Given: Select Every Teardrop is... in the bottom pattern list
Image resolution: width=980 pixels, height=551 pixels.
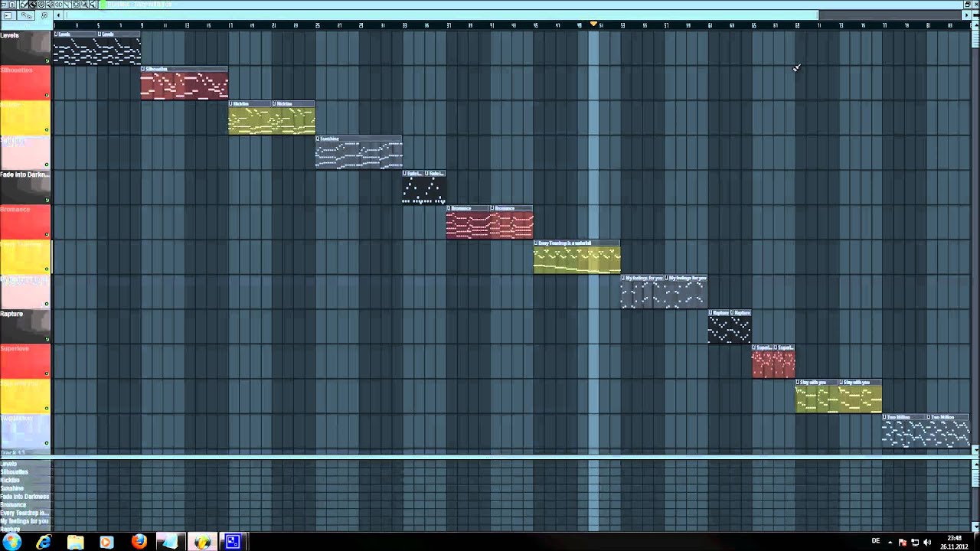Looking at the screenshot, I should coord(24,513).
